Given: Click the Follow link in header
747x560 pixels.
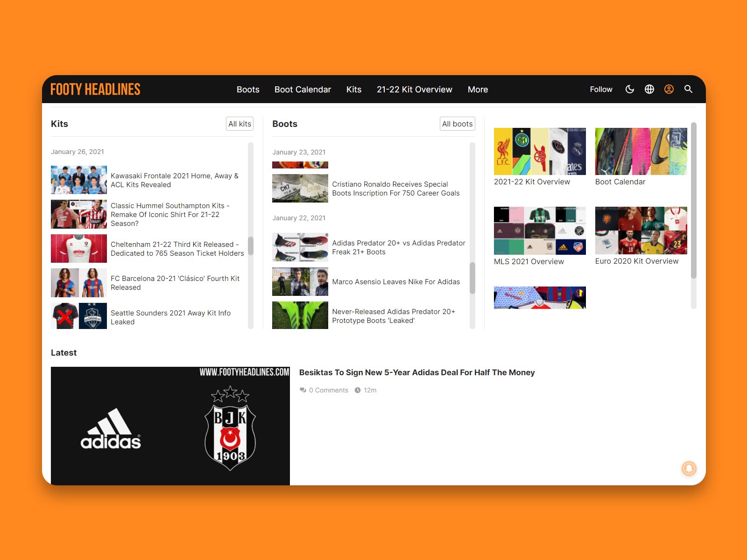Looking at the screenshot, I should pos(601,89).
